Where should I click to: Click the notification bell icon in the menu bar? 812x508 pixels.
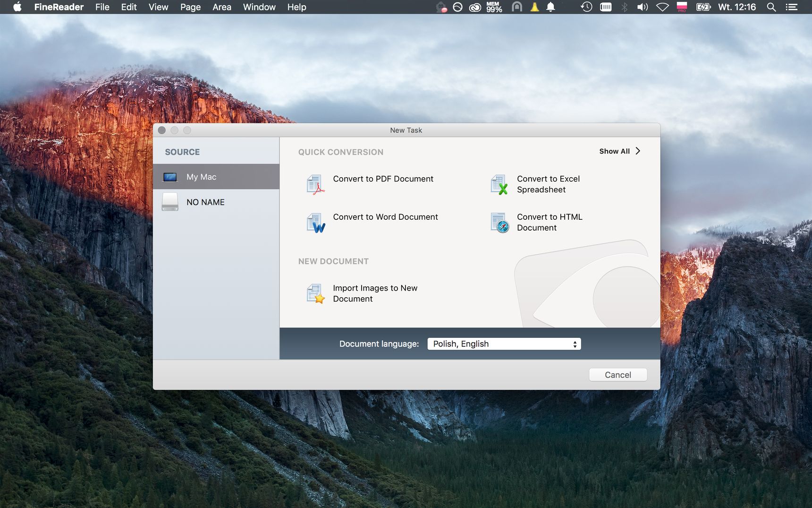[550, 7]
